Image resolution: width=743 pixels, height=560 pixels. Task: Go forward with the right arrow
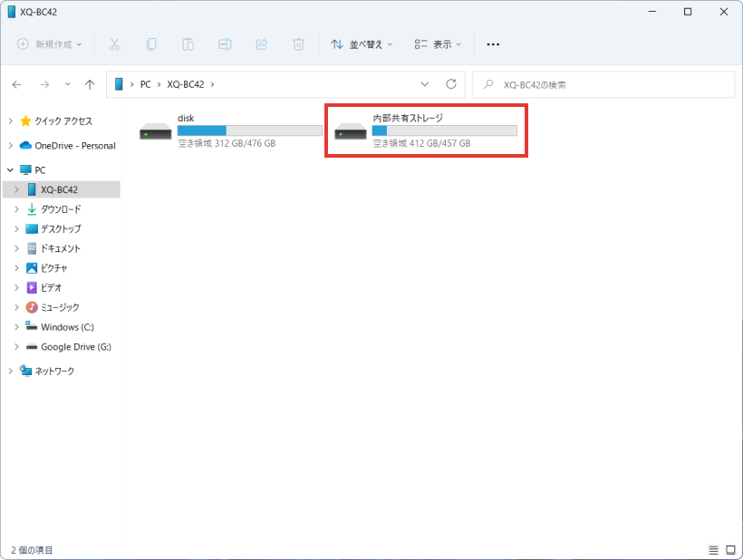click(44, 84)
